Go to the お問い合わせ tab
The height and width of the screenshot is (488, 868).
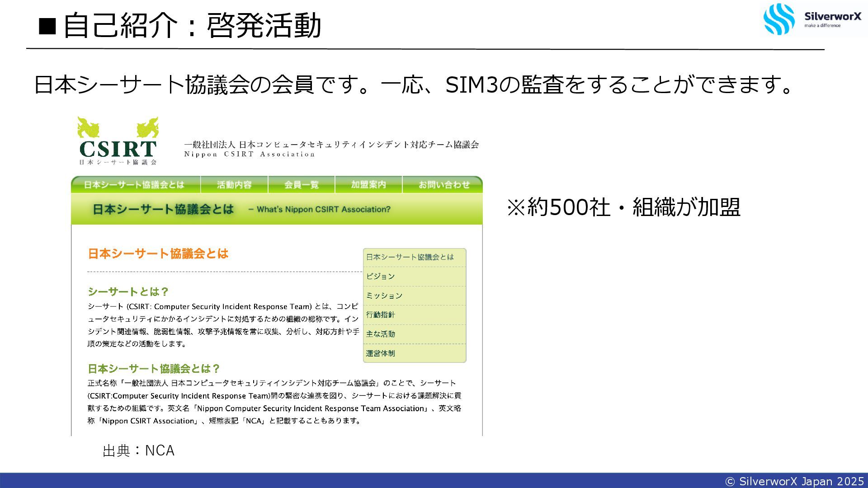[x=443, y=185]
